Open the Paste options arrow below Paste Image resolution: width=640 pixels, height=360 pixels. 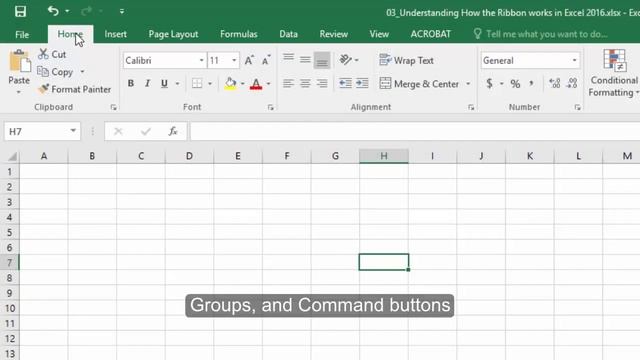[x=19, y=92]
